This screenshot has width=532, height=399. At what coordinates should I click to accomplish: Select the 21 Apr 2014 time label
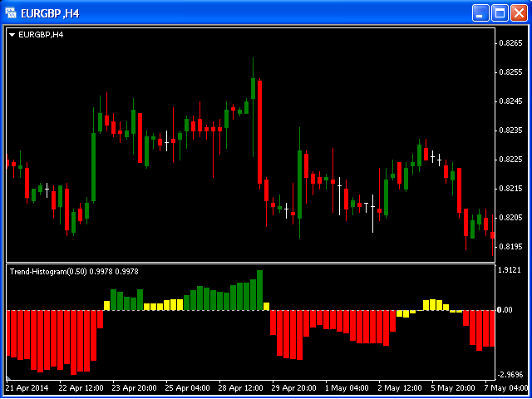27,387
